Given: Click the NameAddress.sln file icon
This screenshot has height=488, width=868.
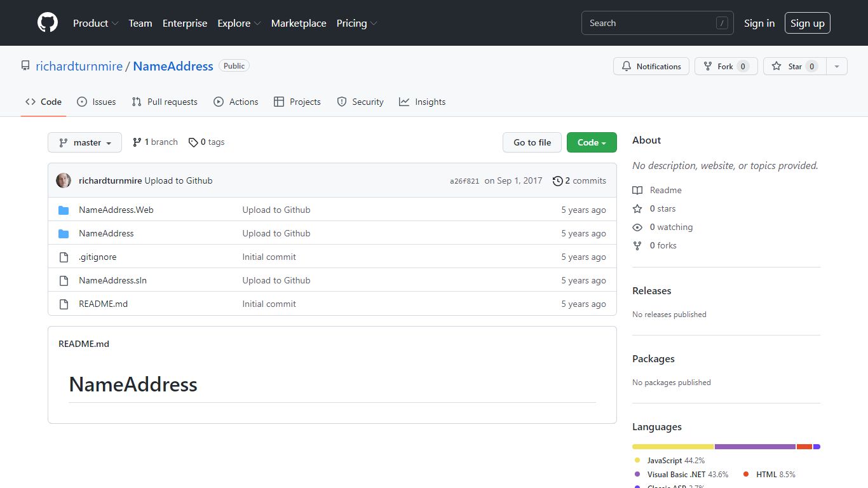Looking at the screenshot, I should [64, 280].
